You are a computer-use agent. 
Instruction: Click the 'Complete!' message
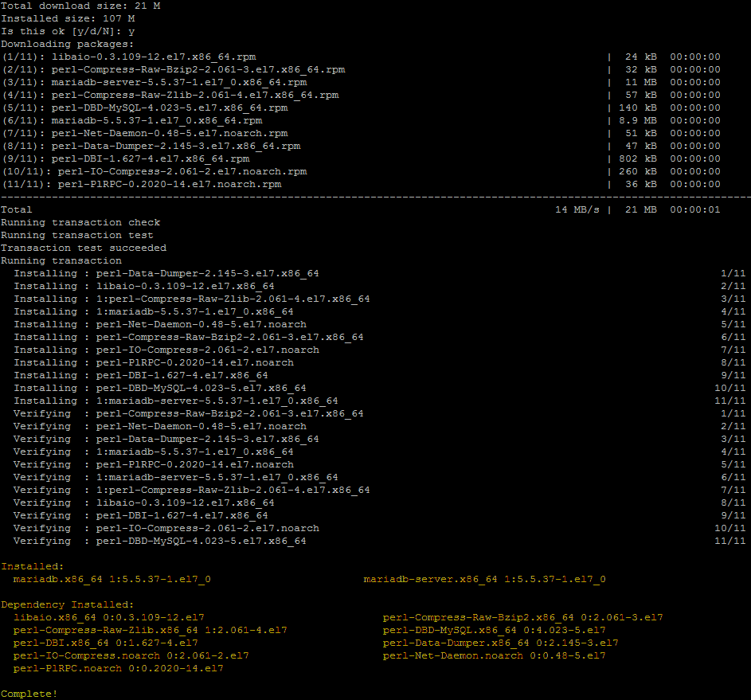click(29, 694)
